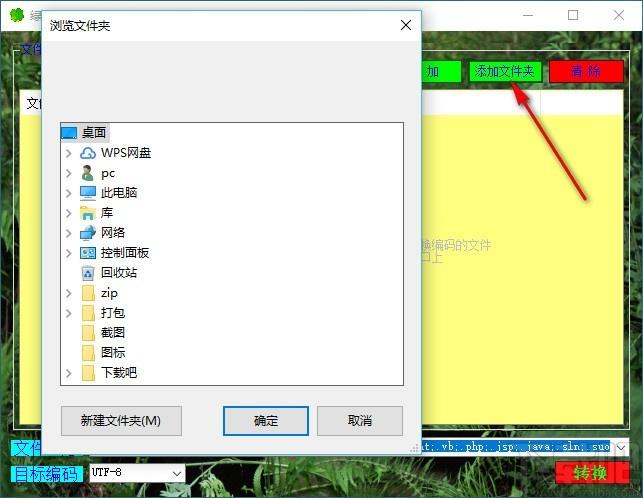Expand the 此电脑 tree node
Screen dimensions: 643x498
69,193
